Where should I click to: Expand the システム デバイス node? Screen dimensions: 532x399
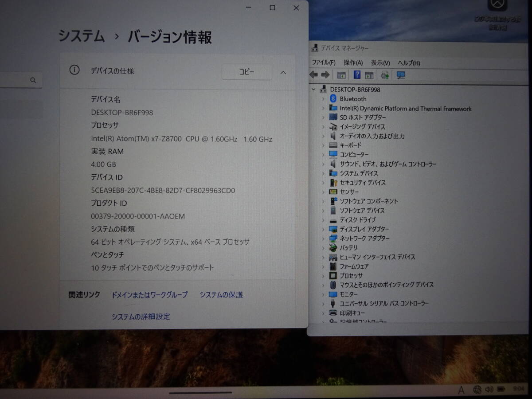[x=323, y=173]
